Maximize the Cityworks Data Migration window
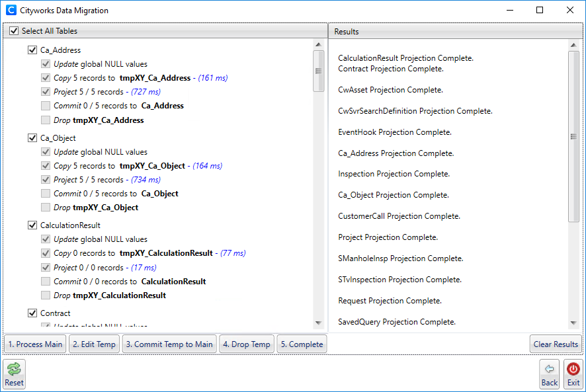Screen dimensions: 586x392 pyautogui.click(x=540, y=10)
